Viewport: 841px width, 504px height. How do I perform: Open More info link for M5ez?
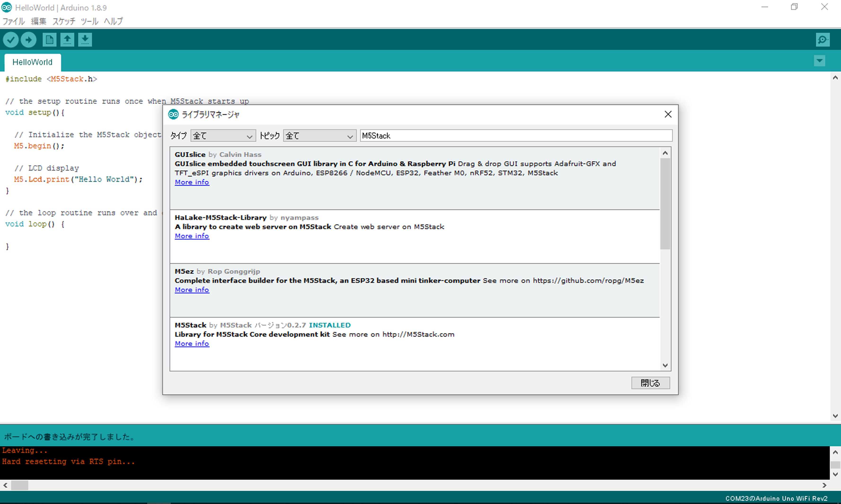[192, 290]
